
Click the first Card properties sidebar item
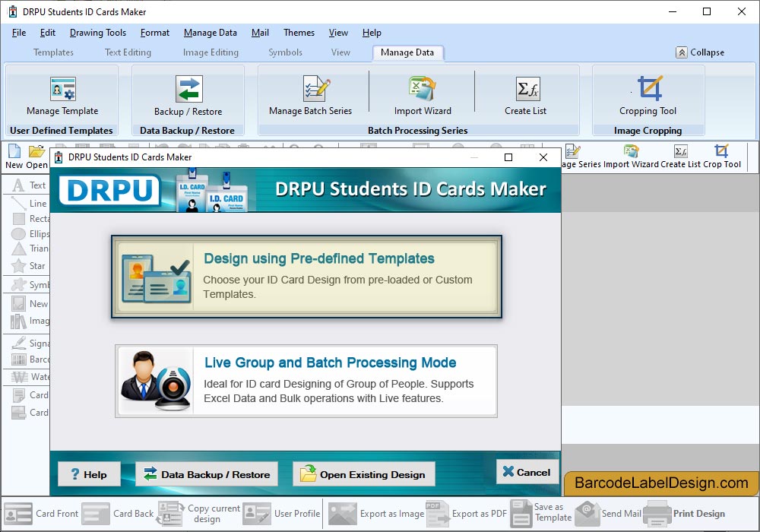pyautogui.click(x=30, y=395)
